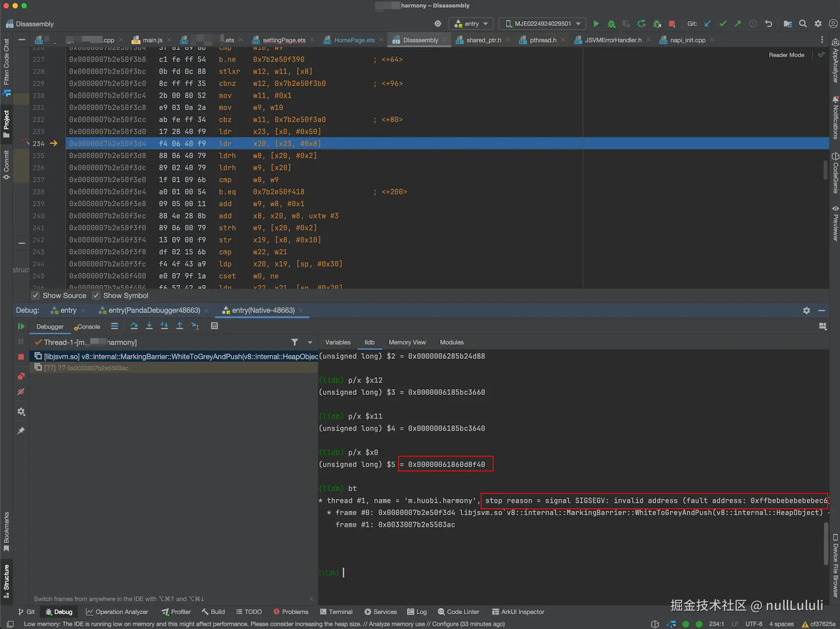Expand the MJE0224924029501 device selector
This screenshot has width=840, height=629.
543,24
